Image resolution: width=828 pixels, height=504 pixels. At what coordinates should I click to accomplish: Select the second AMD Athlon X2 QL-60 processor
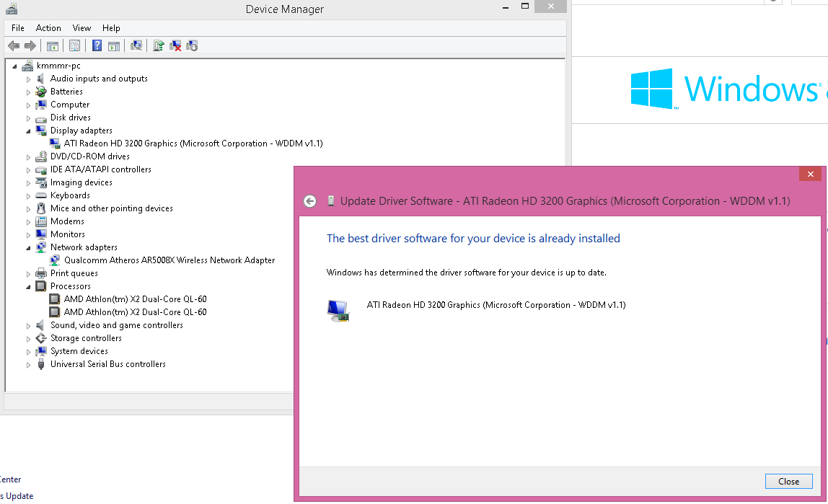click(x=135, y=312)
